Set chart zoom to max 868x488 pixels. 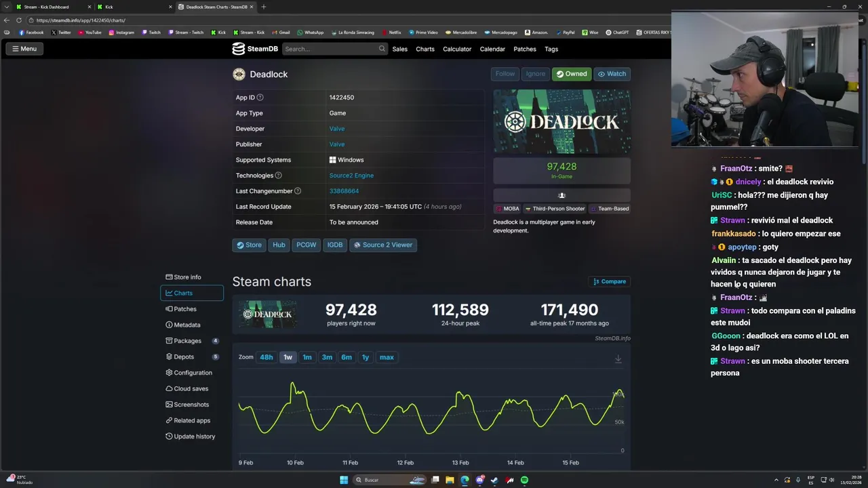click(387, 357)
